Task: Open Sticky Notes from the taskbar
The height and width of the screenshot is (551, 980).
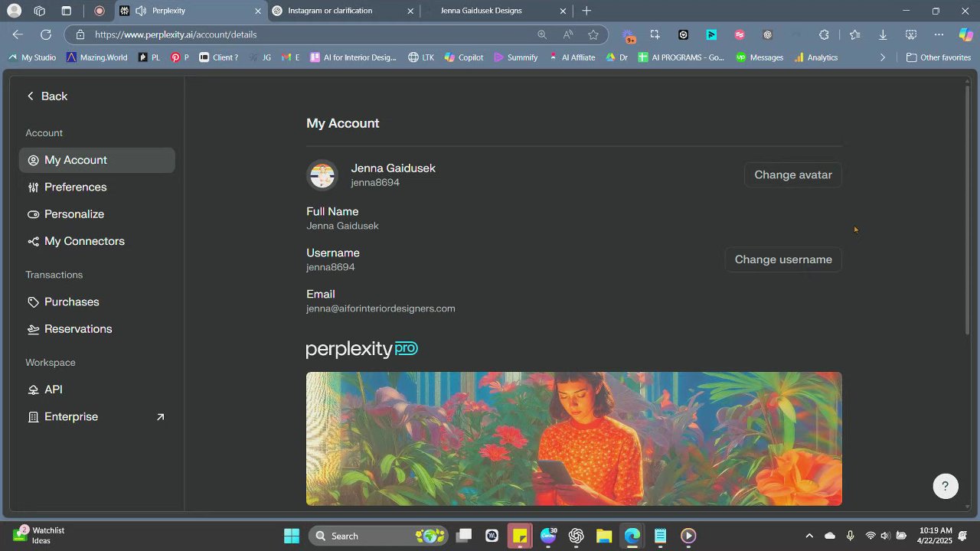Action: point(520,536)
